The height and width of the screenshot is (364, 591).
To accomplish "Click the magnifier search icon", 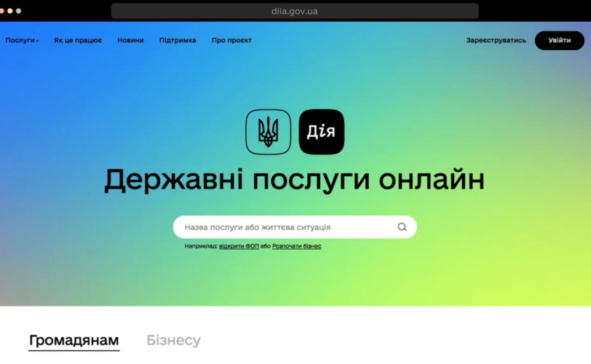I will [402, 227].
